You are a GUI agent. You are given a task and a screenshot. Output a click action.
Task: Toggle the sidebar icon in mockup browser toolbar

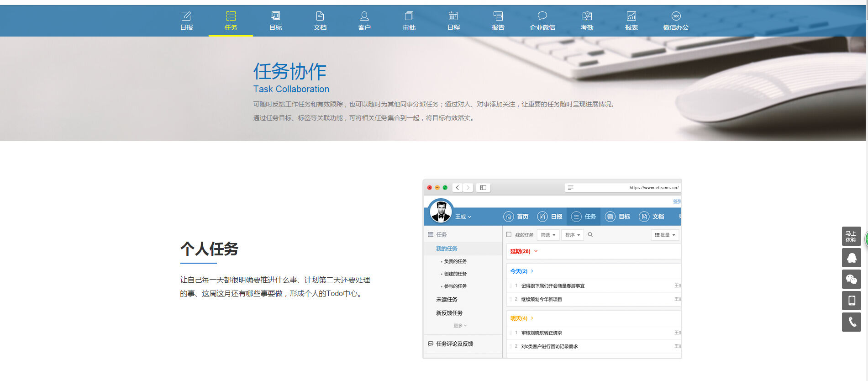pyautogui.click(x=483, y=188)
